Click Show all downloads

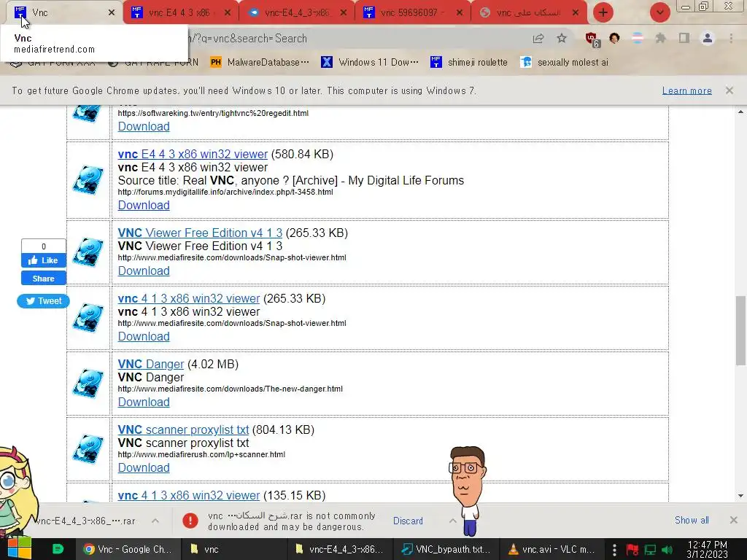click(x=692, y=521)
